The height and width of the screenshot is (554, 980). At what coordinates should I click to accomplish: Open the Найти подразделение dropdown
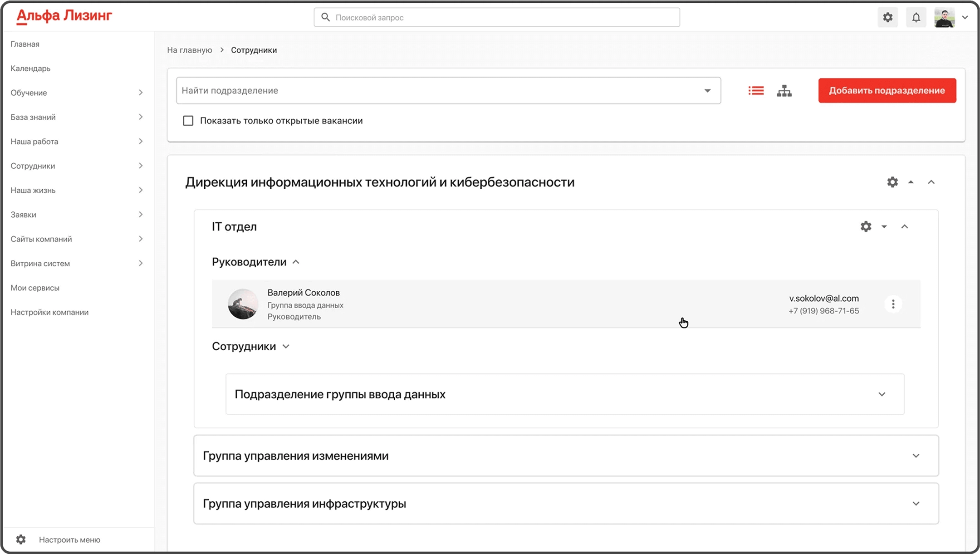707,91
